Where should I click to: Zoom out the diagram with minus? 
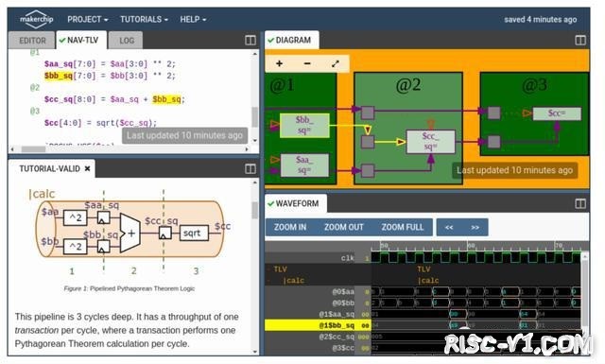point(307,63)
